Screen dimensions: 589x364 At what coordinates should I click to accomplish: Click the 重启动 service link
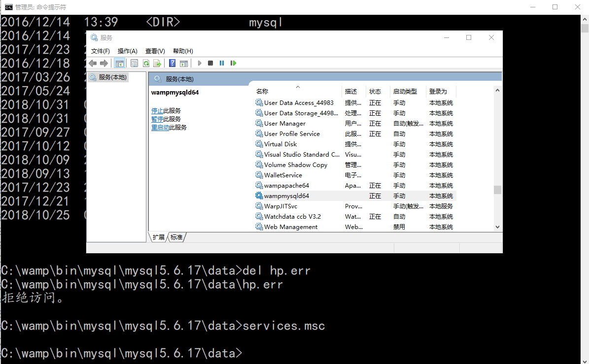(x=160, y=128)
